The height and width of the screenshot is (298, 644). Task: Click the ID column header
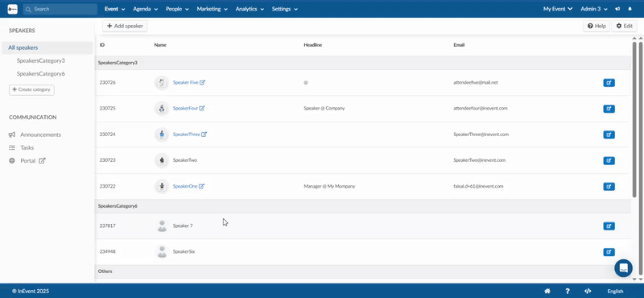click(x=102, y=45)
